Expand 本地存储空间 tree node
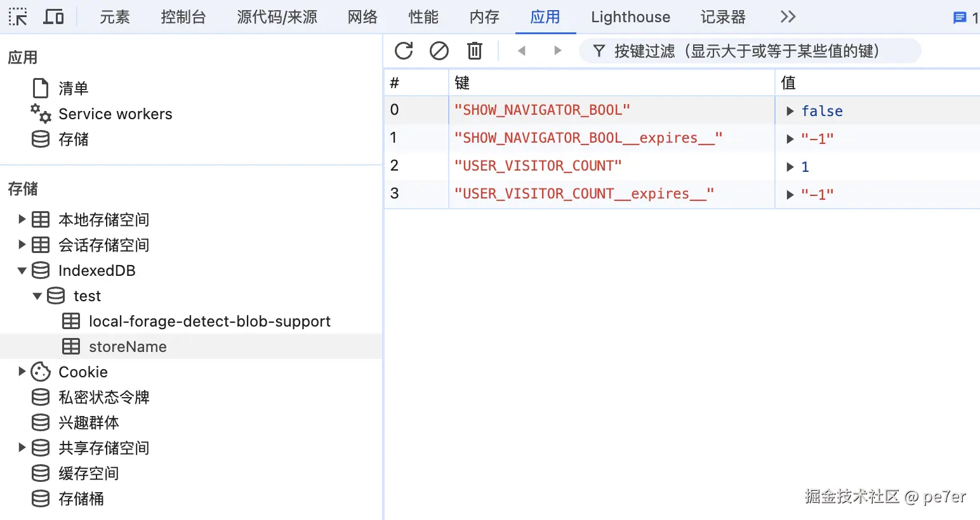The height and width of the screenshot is (520, 980). (x=22, y=219)
